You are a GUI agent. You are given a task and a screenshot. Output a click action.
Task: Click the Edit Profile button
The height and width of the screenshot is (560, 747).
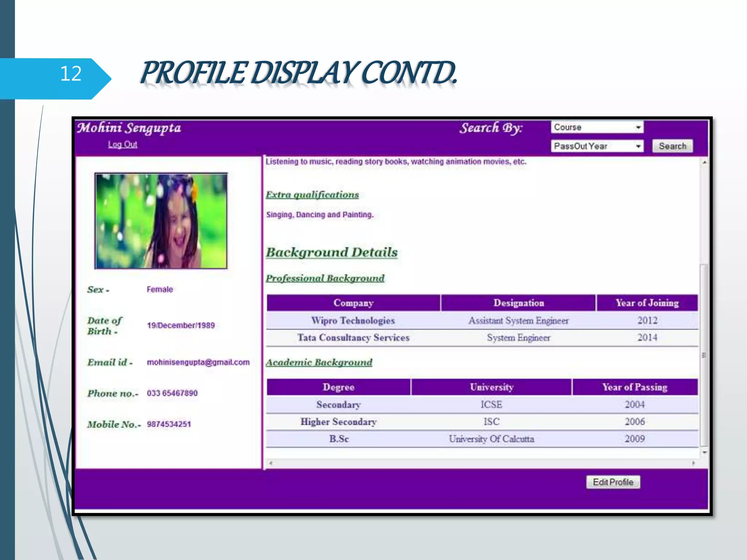click(x=613, y=482)
